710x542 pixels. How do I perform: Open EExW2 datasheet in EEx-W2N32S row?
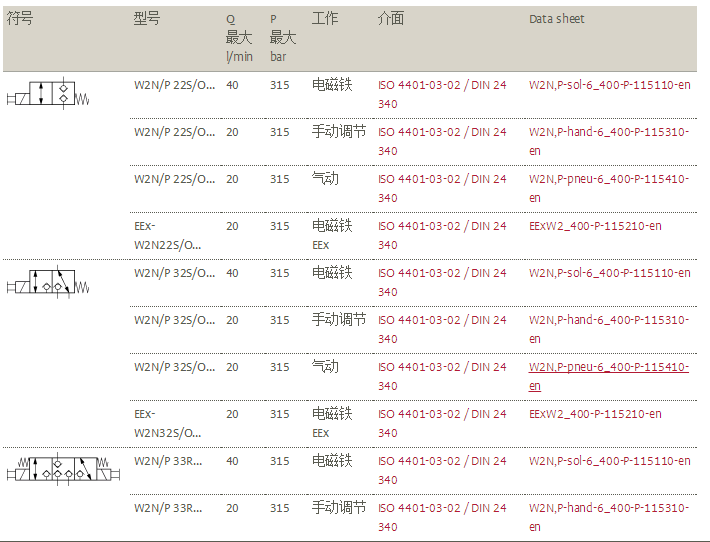click(x=595, y=414)
